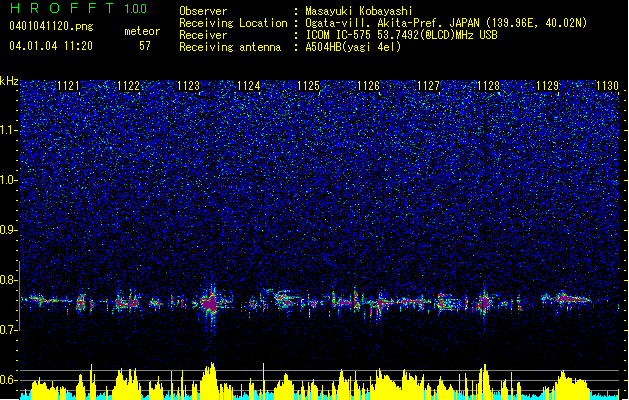Click the HROFFT title text

[x=62, y=8]
